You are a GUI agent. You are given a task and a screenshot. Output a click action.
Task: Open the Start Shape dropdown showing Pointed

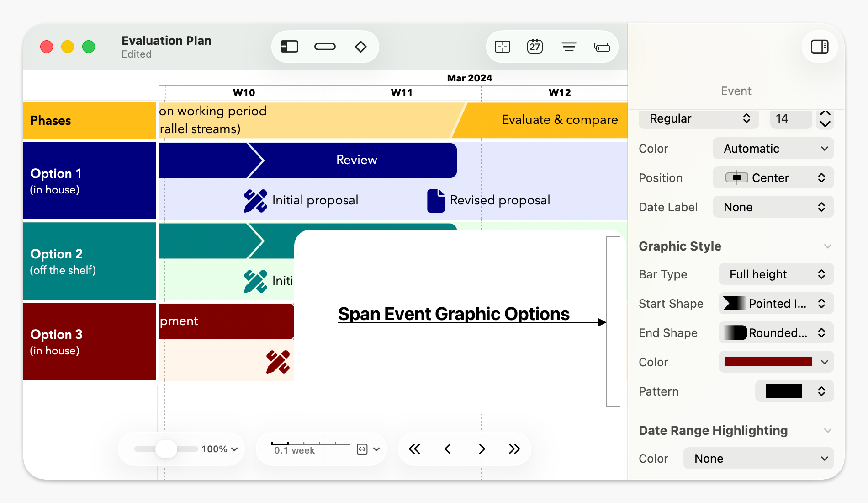pyautogui.click(x=775, y=303)
